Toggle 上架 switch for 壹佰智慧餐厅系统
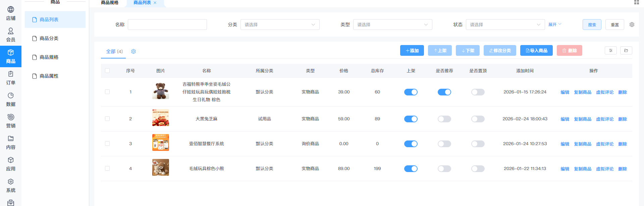The image size is (644, 206). 411,144
